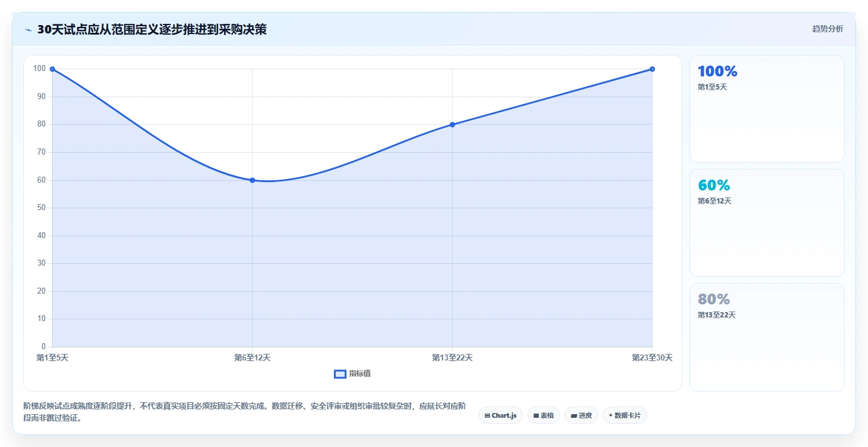This screenshot has height=447, width=868.
Task: Click the footnote text starting 阶梯反映试点成熟度
Action: [x=244, y=412]
